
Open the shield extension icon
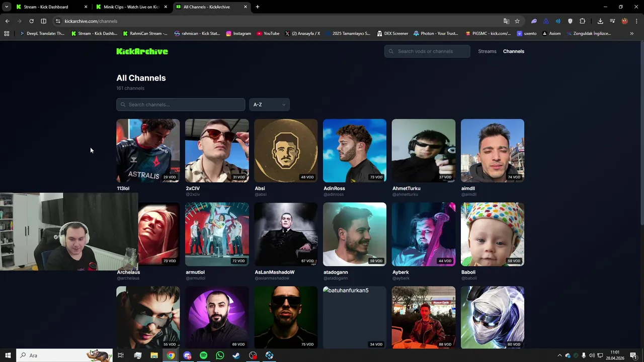point(570,21)
